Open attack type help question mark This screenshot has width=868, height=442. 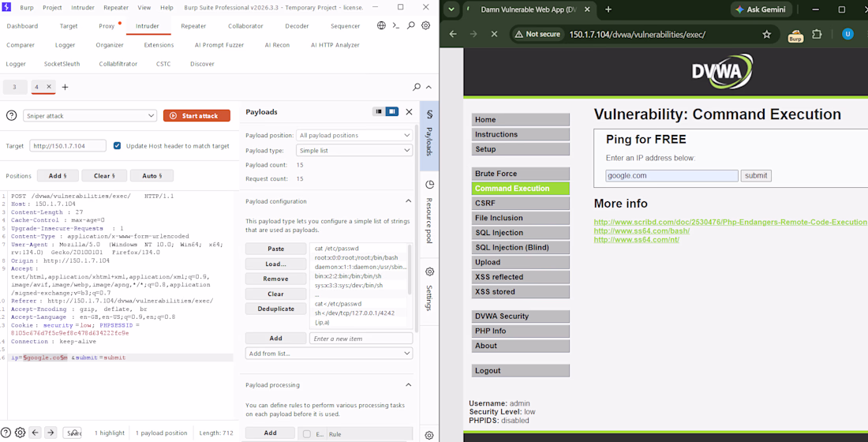pyautogui.click(x=11, y=115)
